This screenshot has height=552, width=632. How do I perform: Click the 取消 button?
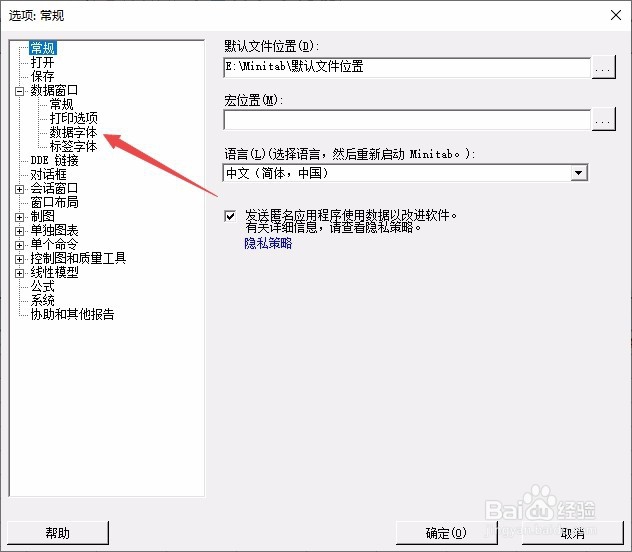[x=573, y=533]
